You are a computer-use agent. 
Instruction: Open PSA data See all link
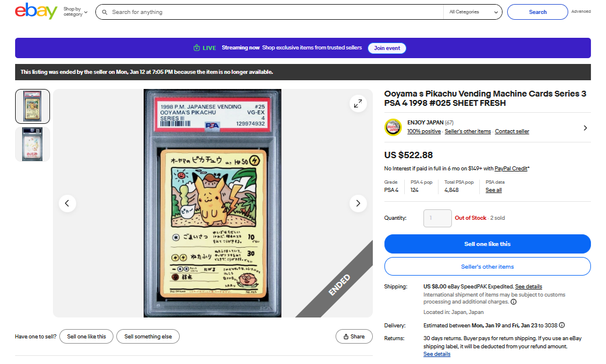click(x=494, y=190)
